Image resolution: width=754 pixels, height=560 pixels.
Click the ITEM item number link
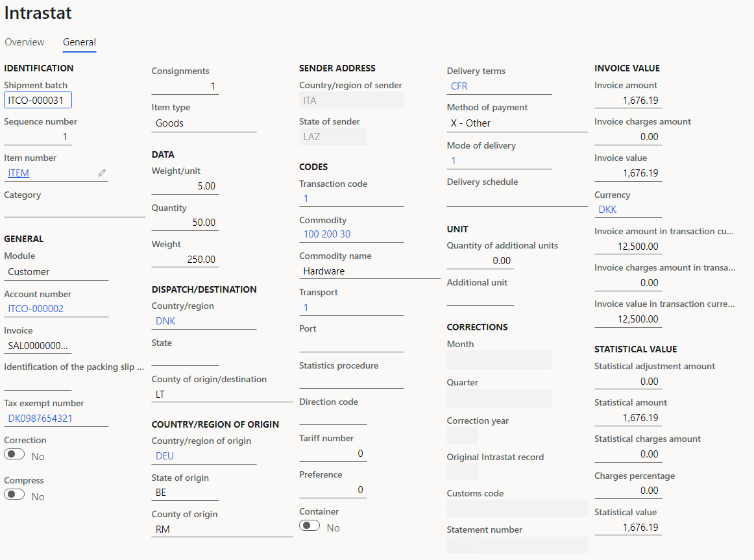click(x=18, y=173)
